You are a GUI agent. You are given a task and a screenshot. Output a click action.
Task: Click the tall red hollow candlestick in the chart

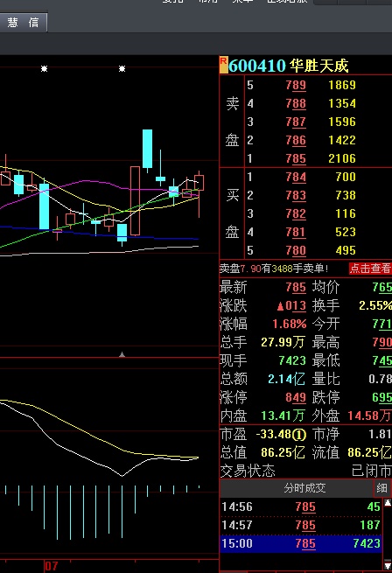[135, 200]
